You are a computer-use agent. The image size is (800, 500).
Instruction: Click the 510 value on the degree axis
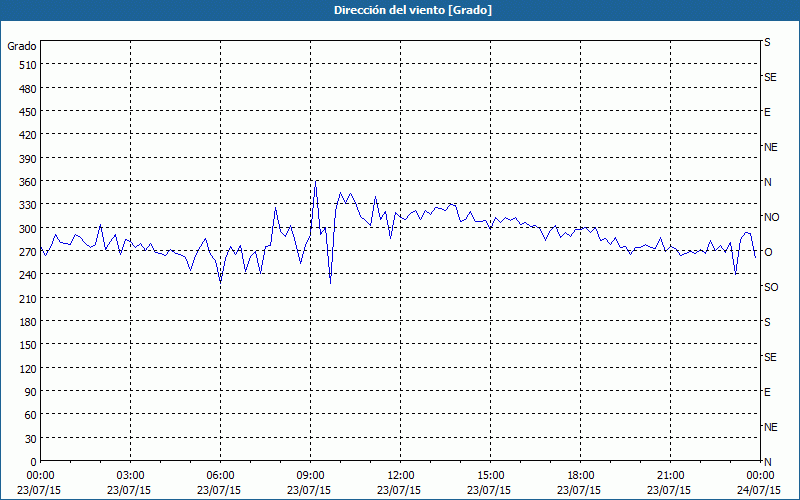28,65
